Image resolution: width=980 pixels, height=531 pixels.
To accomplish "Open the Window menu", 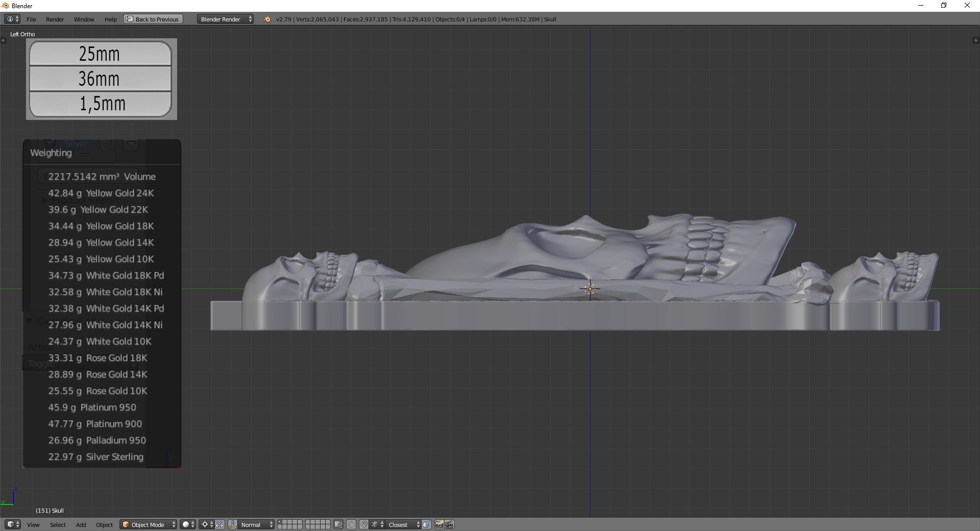I will (84, 19).
